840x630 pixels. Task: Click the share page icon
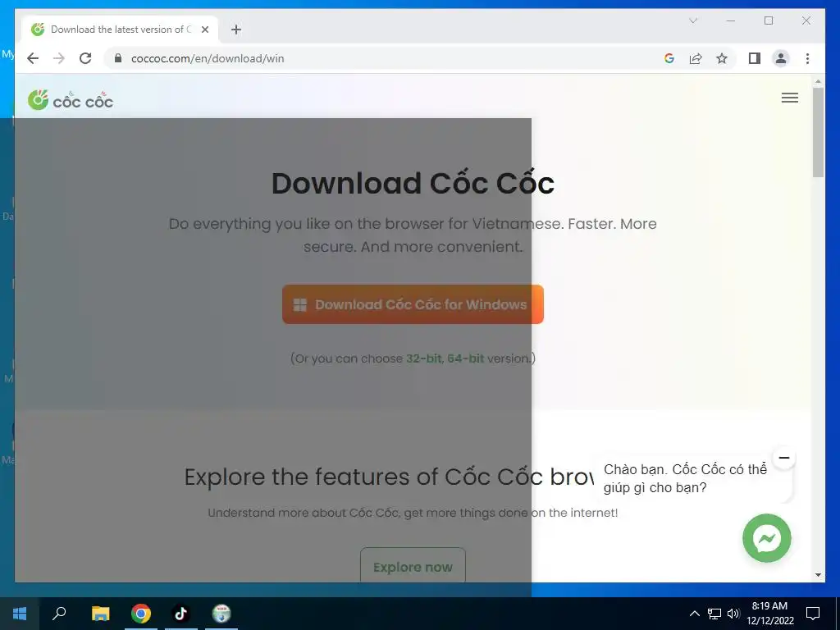(x=696, y=58)
